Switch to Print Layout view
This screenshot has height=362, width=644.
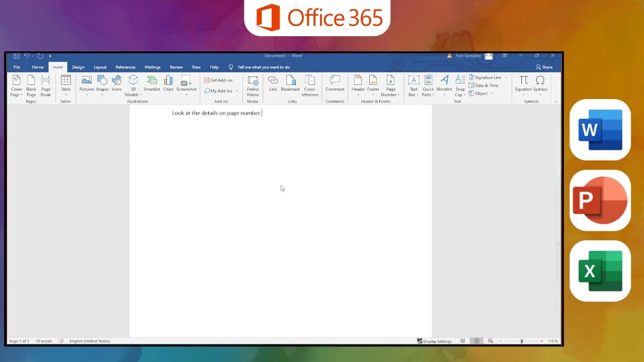click(x=476, y=341)
